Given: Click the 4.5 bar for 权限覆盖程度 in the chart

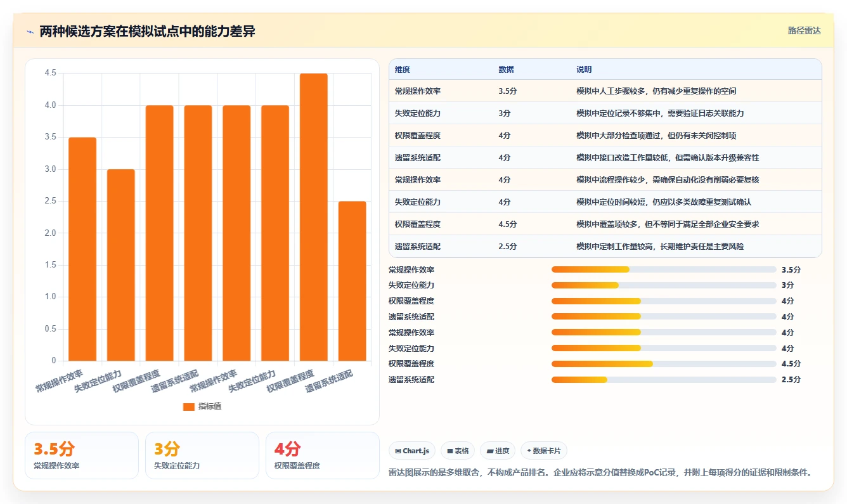Looking at the screenshot, I should 314,217.
